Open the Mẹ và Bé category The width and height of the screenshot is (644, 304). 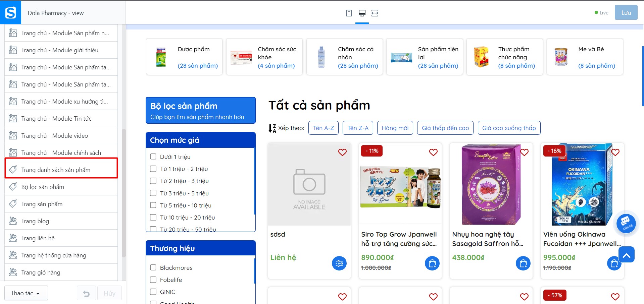coord(585,57)
